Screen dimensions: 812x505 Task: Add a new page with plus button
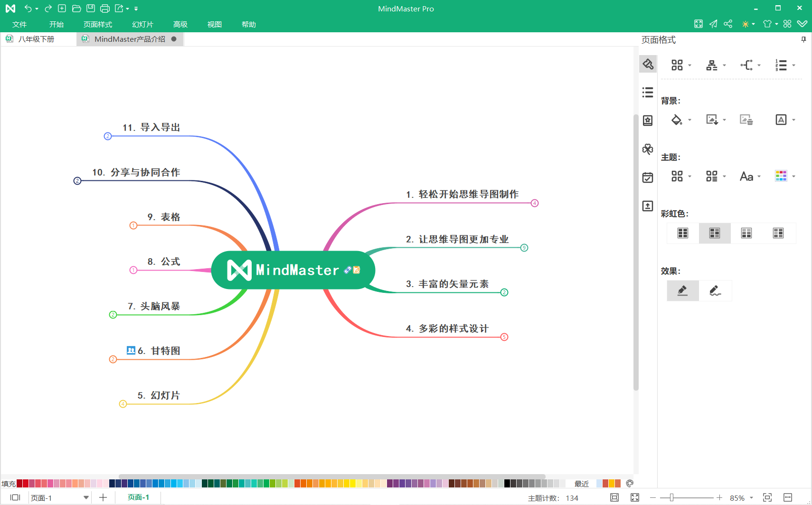[103, 497]
